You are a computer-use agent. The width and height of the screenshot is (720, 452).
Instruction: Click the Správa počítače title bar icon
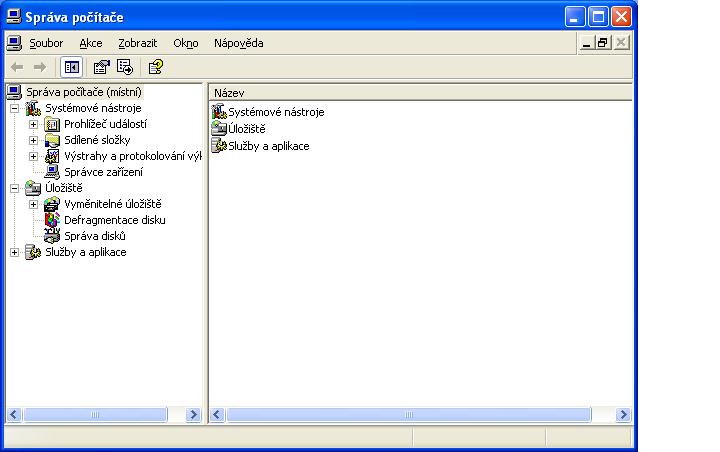point(14,17)
